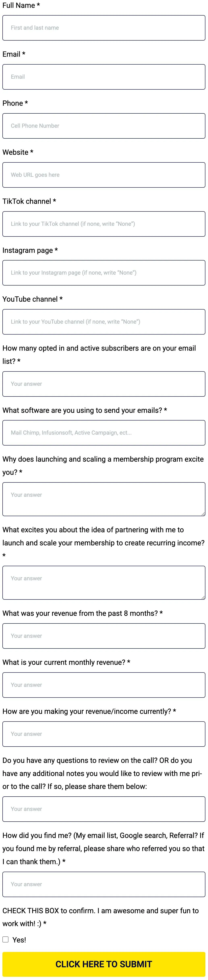Click the revenue/income source answer field
Screen dimensions: 208x980
[104, 734]
